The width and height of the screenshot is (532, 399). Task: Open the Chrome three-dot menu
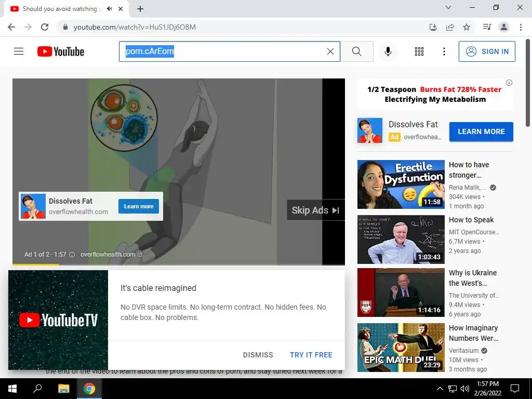(x=521, y=27)
